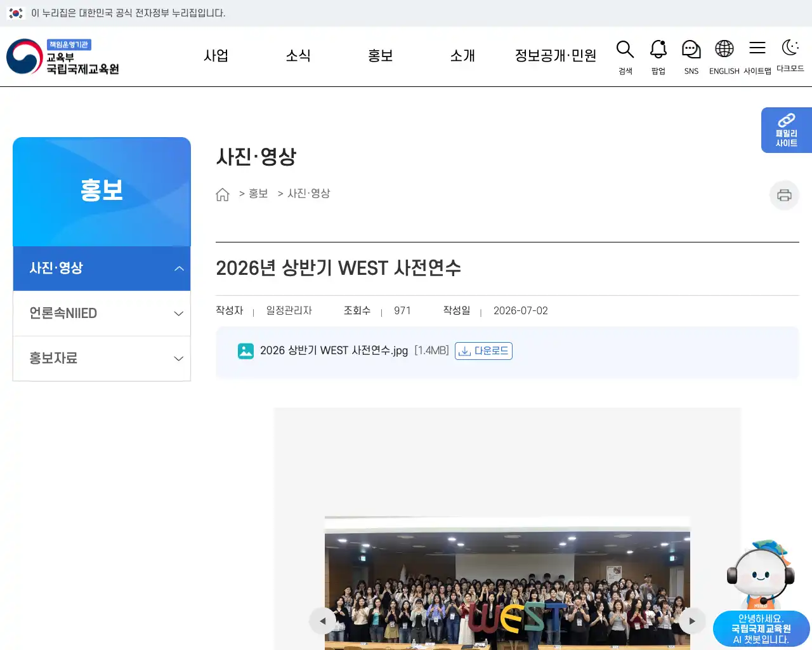812x650 pixels.
Task: Go to home via breadcrumb house icon
Action: point(223,194)
